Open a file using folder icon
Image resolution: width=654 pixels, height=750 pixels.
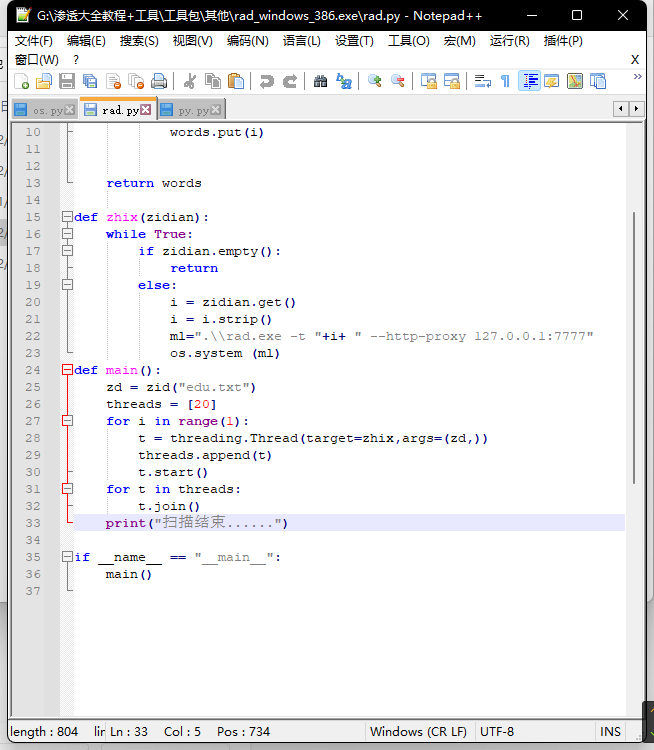point(44,81)
